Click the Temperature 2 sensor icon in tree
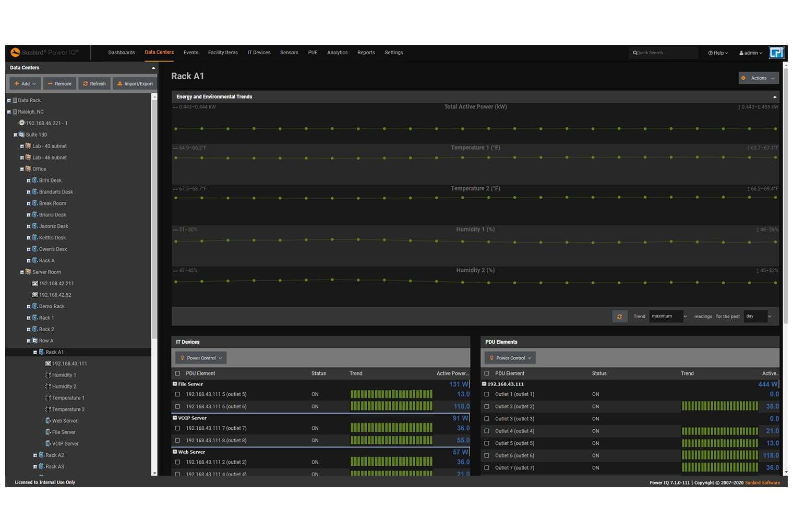The width and height of the screenshot is (793, 532). [49, 409]
